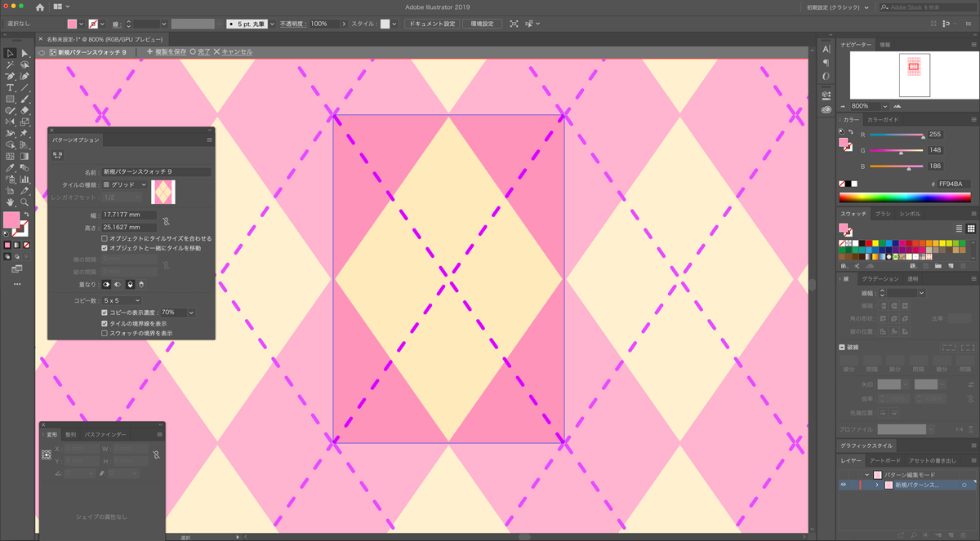
Task: Switch swatches panel to list view
Action: pos(960,228)
